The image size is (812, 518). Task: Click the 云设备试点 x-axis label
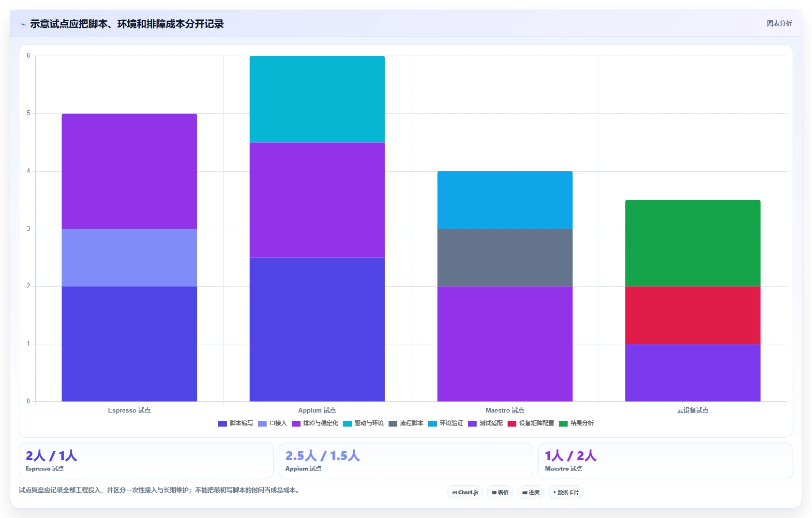(692, 410)
